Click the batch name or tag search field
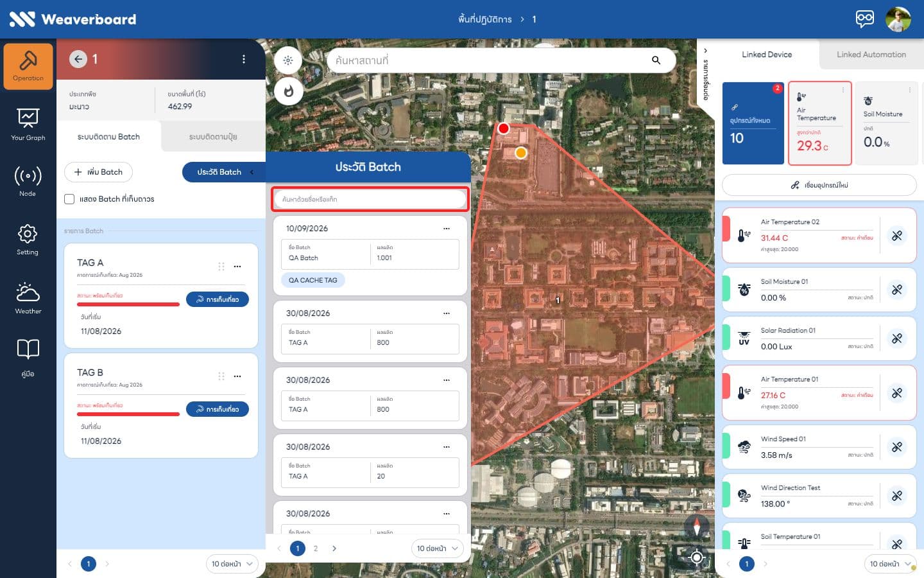This screenshot has height=578, width=924. [370, 199]
